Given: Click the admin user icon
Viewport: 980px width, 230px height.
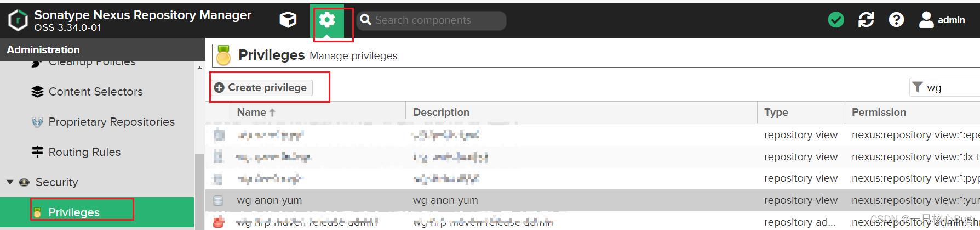Looking at the screenshot, I should pos(926,20).
